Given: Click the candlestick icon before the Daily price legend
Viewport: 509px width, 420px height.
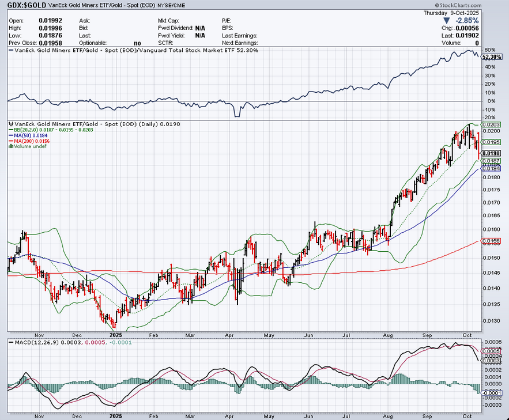Looking at the screenshot, I should tap(10, 124).
